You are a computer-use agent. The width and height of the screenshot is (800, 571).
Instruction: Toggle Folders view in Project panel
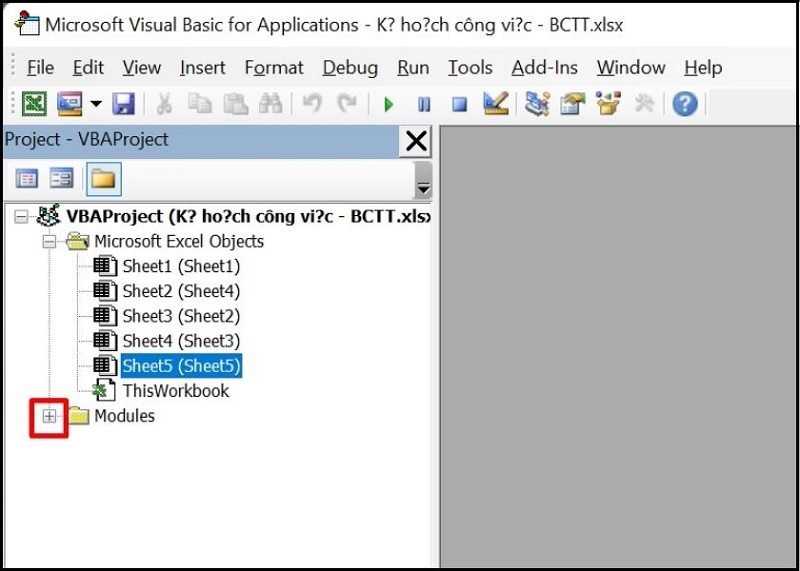(103, 179)
